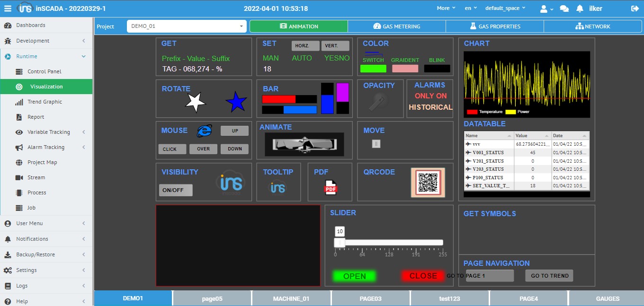Open the MACHINE_01 page tab
Screen dimensions: 644x306
(x=291, y=298)
